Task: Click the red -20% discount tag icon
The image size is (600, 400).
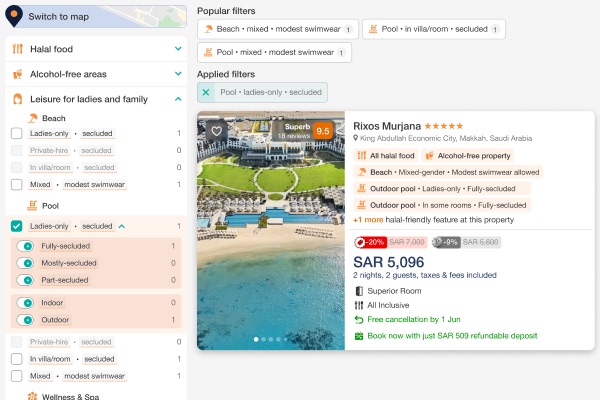Action: pos(360,242)
